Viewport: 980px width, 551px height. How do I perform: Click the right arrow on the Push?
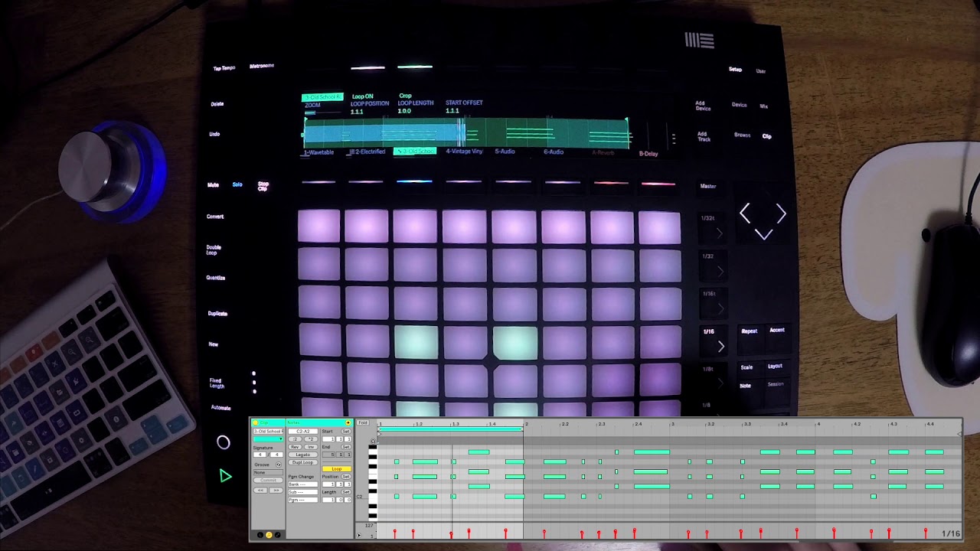point(781,214)
